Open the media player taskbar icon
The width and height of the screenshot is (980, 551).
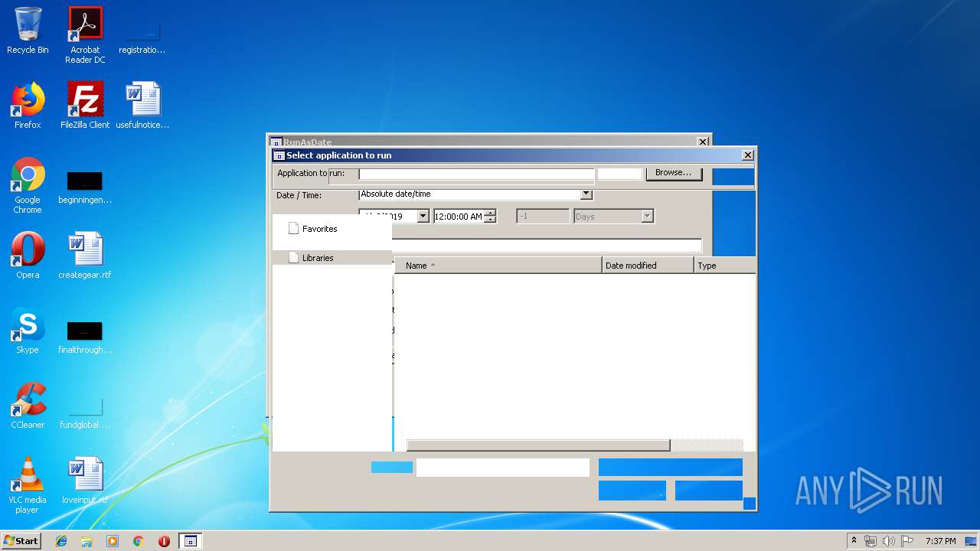113,541
